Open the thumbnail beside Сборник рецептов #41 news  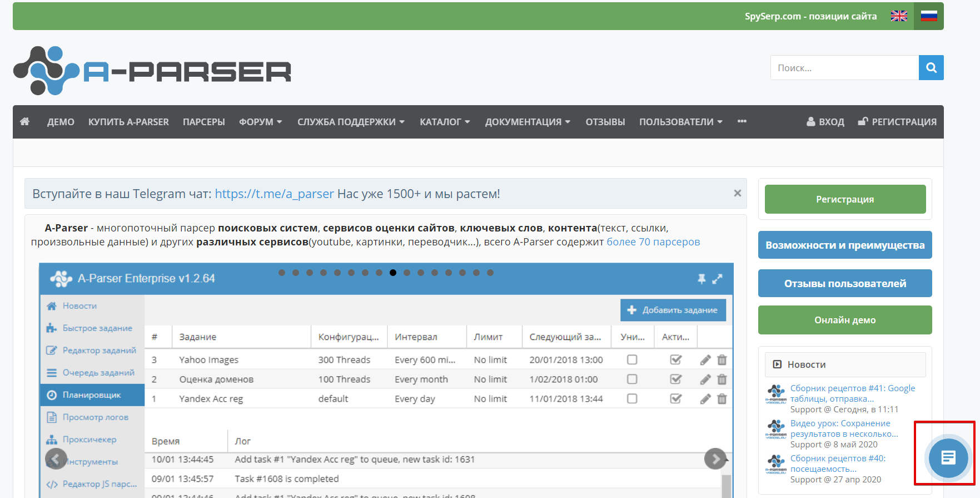pyautogui.click(x=776, y=393)
